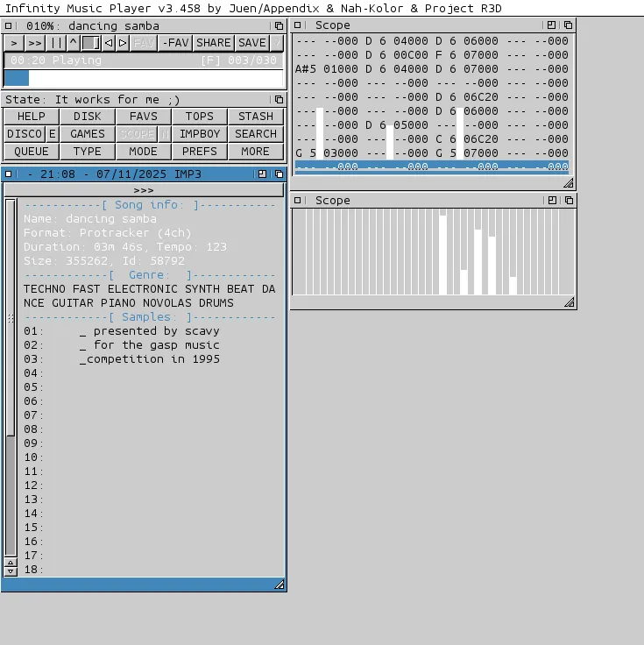Click the eject ^ button
This screenshot has width=644, height=645.
[x=74, y=43]
